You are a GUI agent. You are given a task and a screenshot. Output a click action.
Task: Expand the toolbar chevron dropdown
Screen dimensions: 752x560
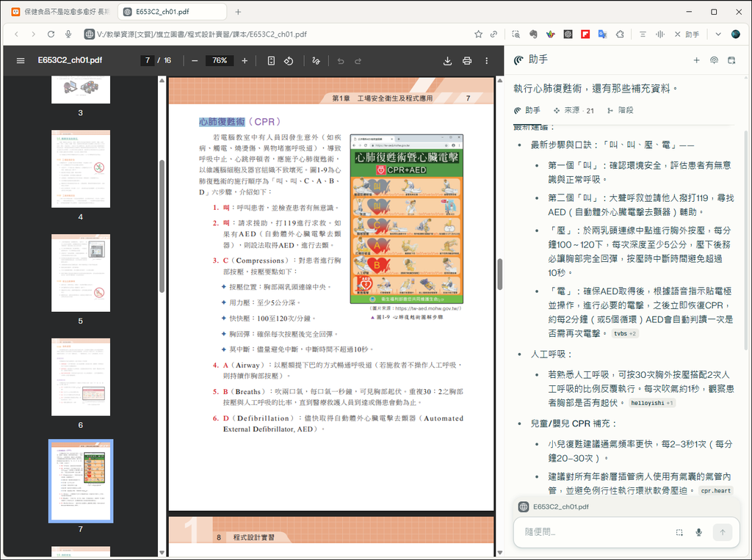point(718,34)
